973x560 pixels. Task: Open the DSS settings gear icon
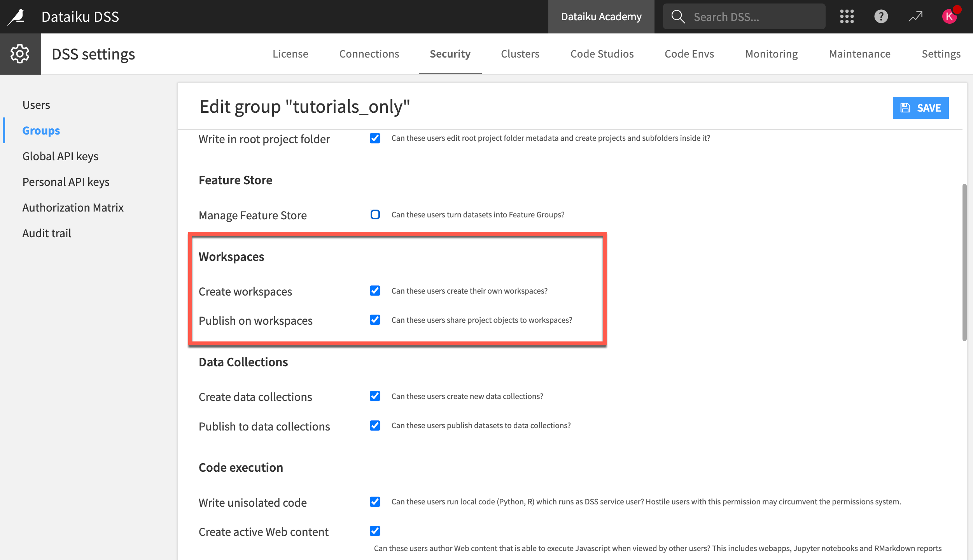click(x=19, y=53)
